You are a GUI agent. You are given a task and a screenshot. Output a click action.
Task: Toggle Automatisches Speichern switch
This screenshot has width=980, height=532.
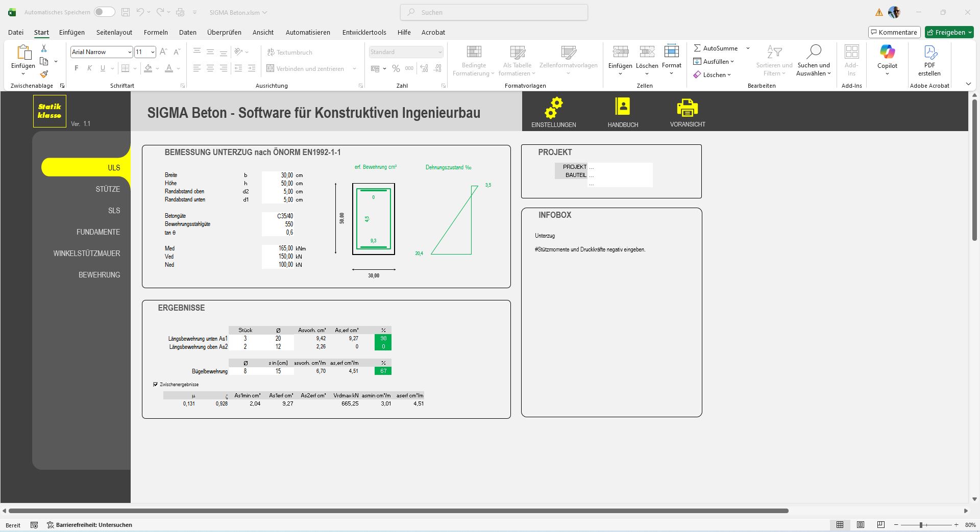tap(104, 12)
